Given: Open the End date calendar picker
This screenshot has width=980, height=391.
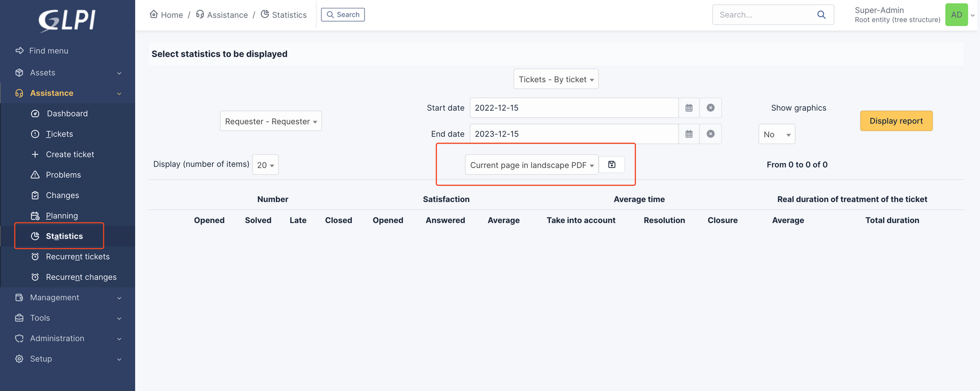Looking at the screenshot, I should [689, 134].
